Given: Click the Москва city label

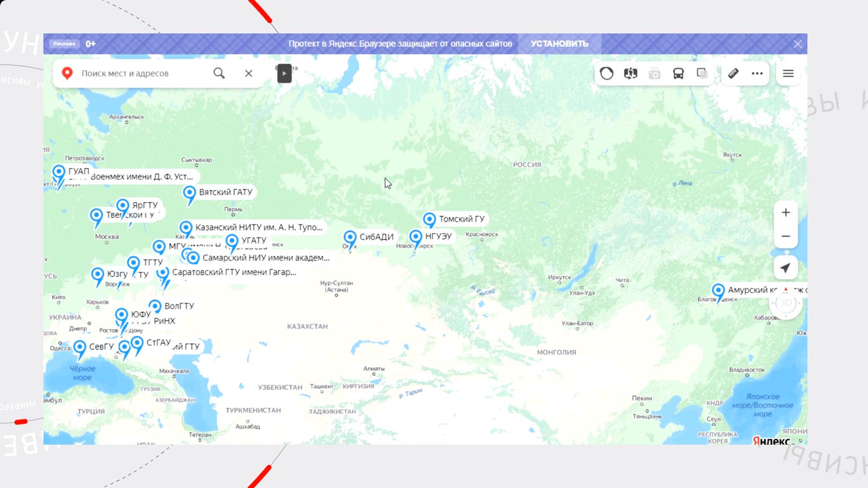Looking at the screenshot, I should (x=107, y=236).
